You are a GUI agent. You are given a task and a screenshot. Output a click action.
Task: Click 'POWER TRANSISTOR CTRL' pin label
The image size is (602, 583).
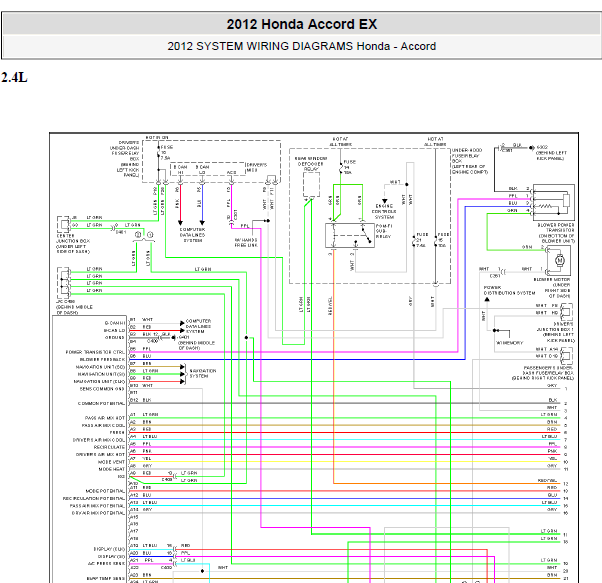click(x=95, y=352)
